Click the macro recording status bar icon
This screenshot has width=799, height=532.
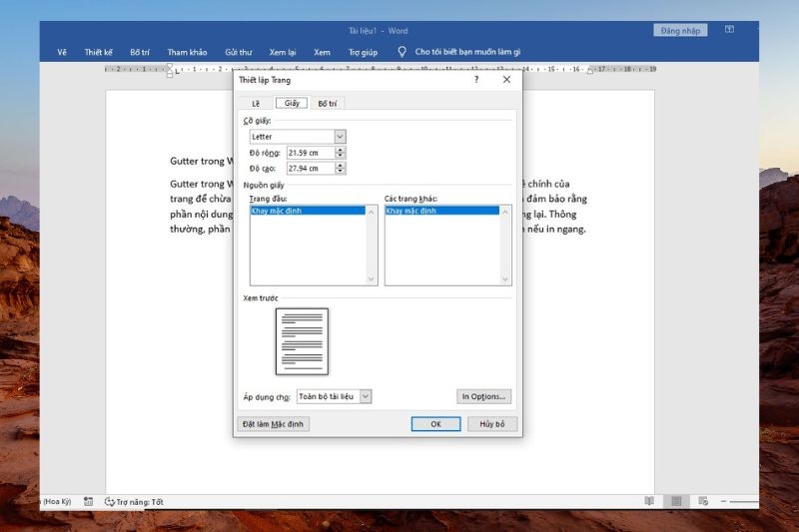[x=88, y=502]
